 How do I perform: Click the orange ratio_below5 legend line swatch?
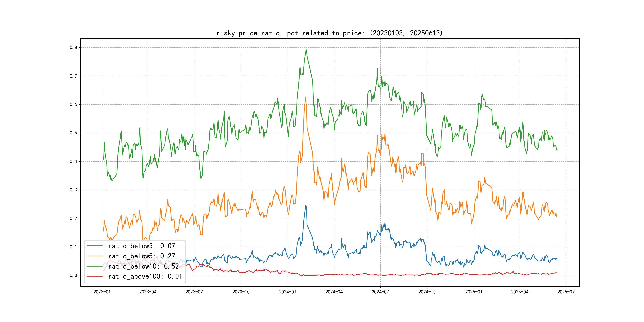(94, 256)
